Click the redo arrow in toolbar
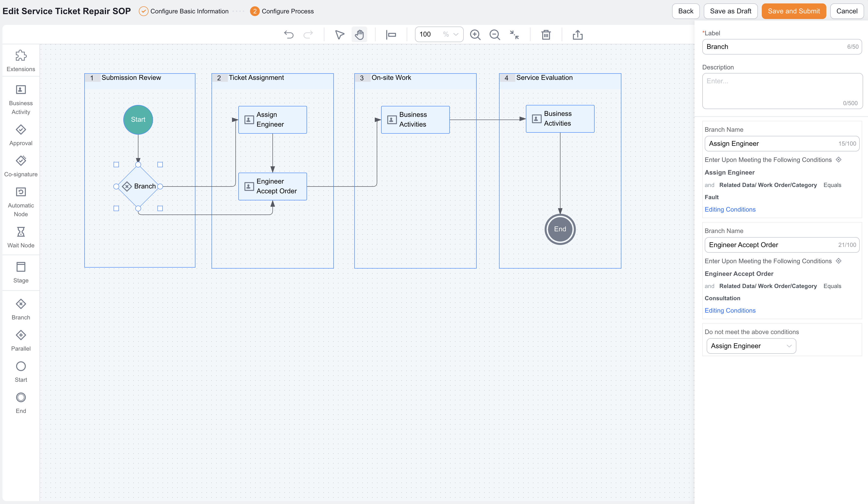Viewport: 868px width, 504px height. click(308, 34)
